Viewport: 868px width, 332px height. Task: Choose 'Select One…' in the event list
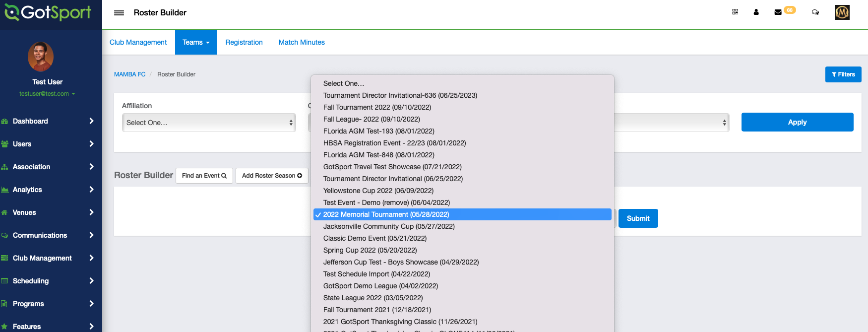[462, 83]
